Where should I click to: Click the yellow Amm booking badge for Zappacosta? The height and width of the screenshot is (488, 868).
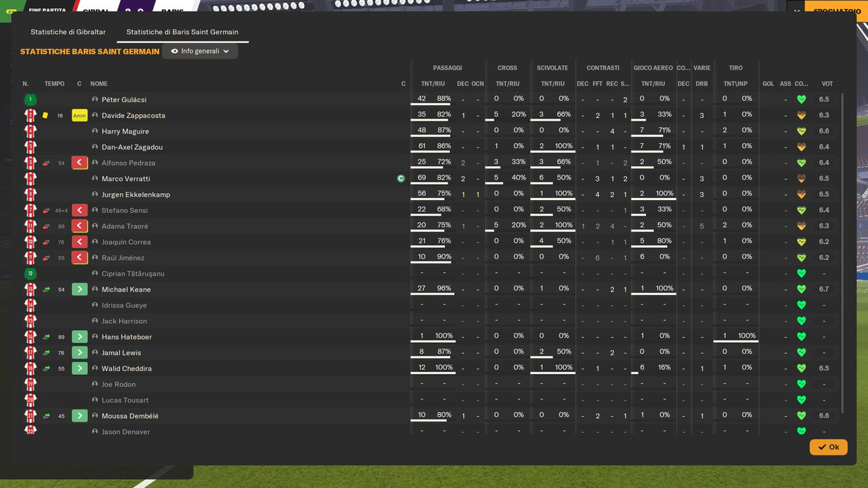click(x=80, y=115)
